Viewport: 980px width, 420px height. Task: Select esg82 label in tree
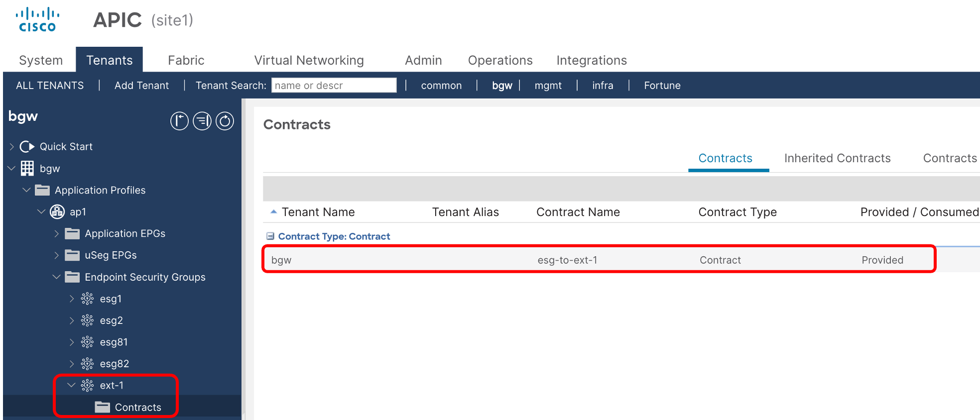pyautogui.click(x=115, y=364)
